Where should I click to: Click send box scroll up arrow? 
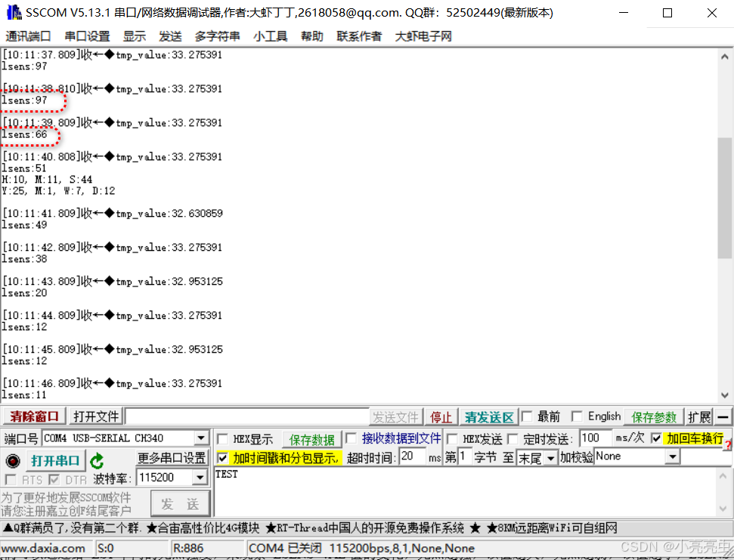pyautogui.click(x=723, y=476)
